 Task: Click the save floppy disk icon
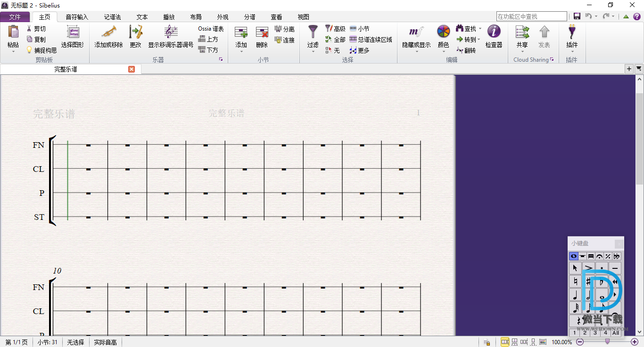(577, 16)
